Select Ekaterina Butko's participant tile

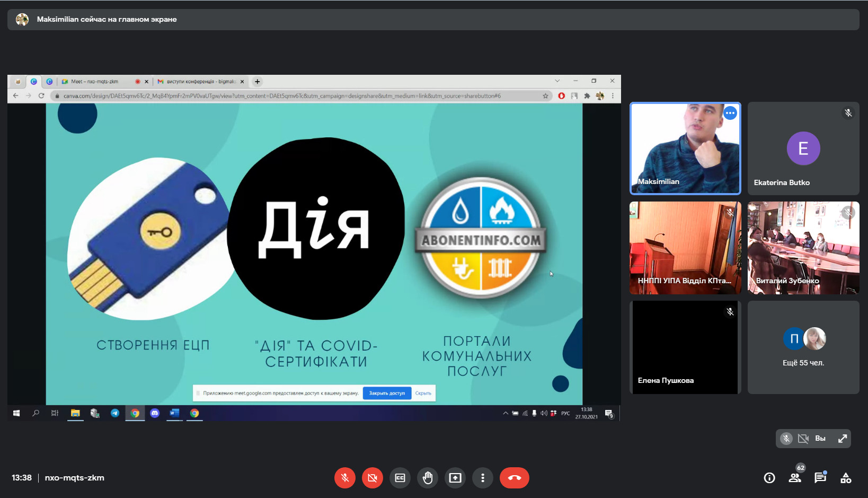pyautogui.click(x=803, y=148)
